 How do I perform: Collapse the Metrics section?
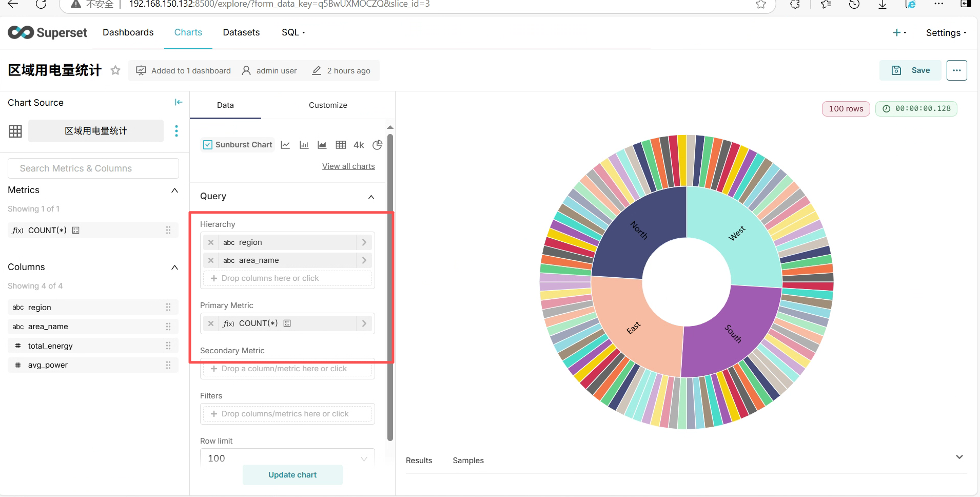coord(174,190)
